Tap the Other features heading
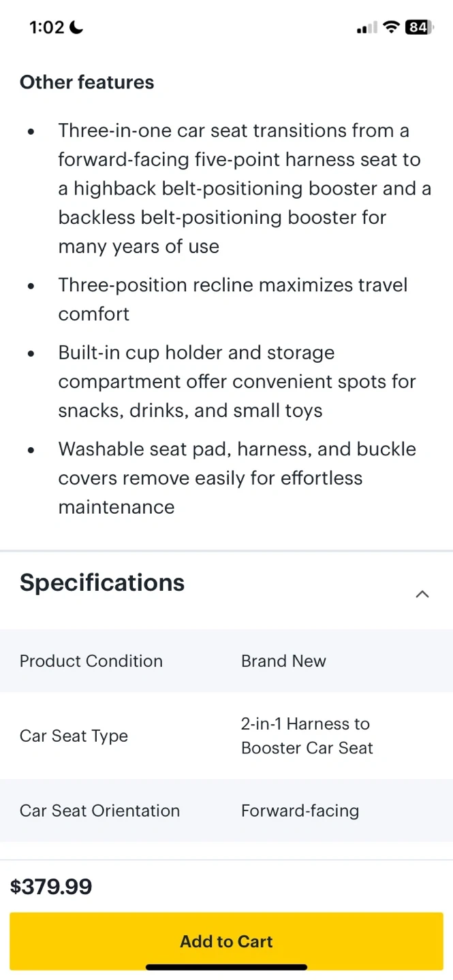The width and height of the screenshot is (453, 980). pos(87,82)
